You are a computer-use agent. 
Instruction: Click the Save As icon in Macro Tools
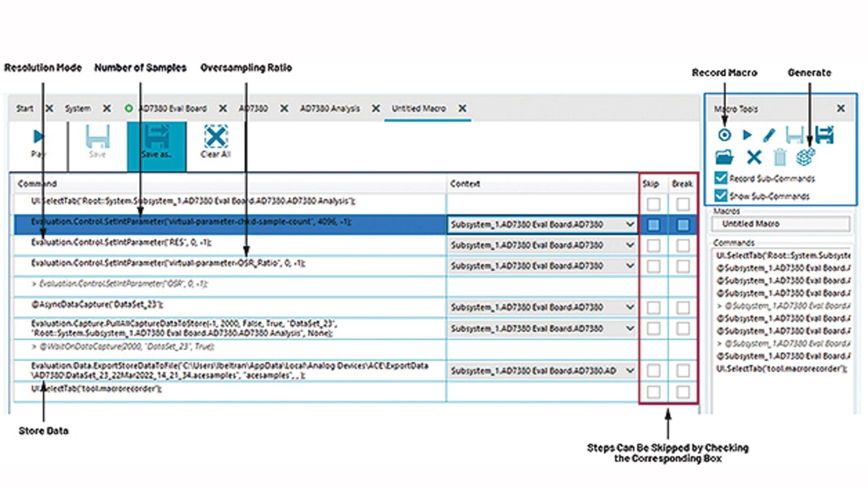[824, 135]
